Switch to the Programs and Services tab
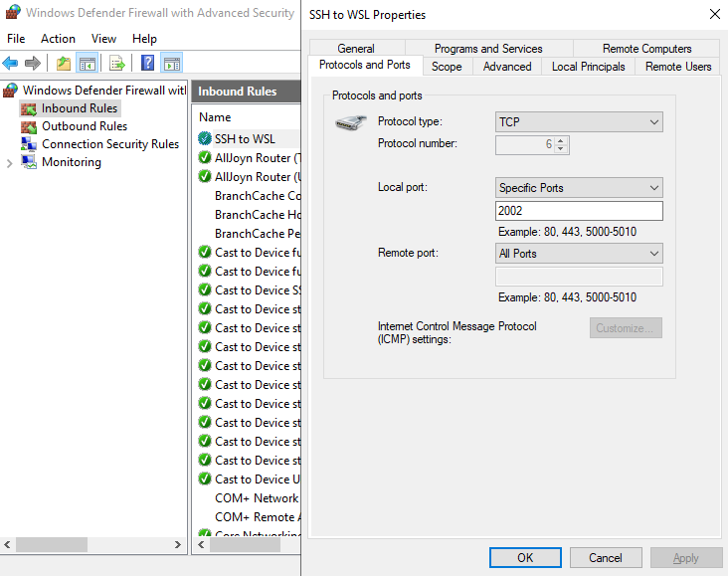The height and width of the screenshot is (576, 728). point(489,49)
